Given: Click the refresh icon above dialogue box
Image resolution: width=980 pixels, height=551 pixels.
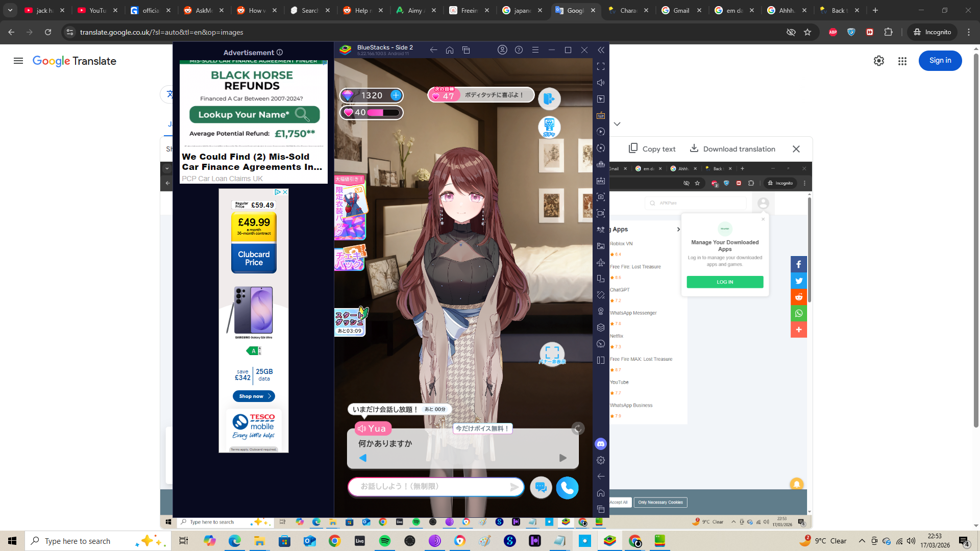Looking at the screenshot, I should [578, 429].
